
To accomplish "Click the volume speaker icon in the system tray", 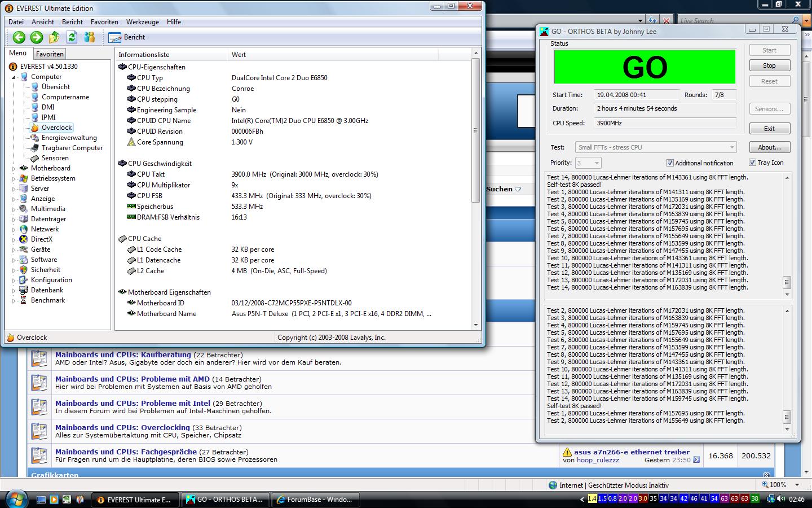I will click(782, 500).
